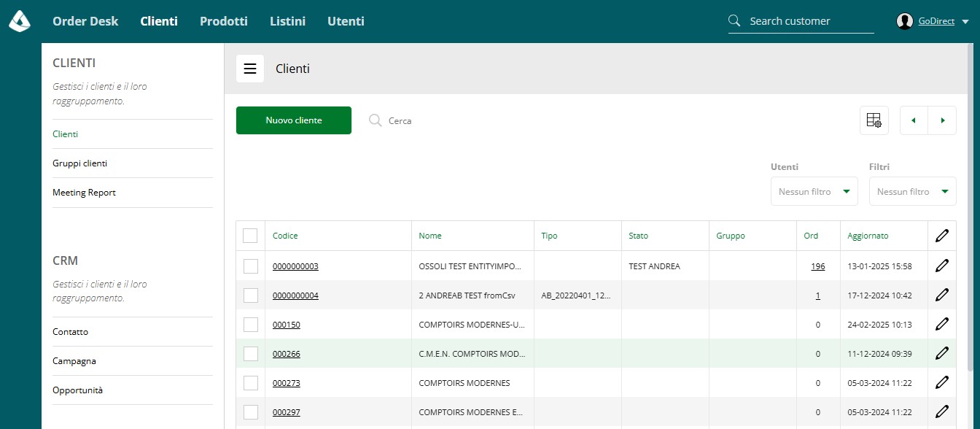Open the Listini top menu item
This screenshot has height=429, width=980.
point(287,21)
